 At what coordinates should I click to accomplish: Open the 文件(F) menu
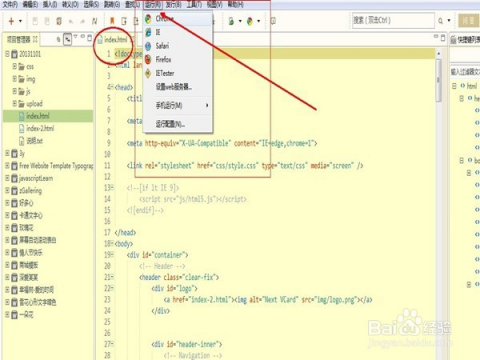[10, 4]
